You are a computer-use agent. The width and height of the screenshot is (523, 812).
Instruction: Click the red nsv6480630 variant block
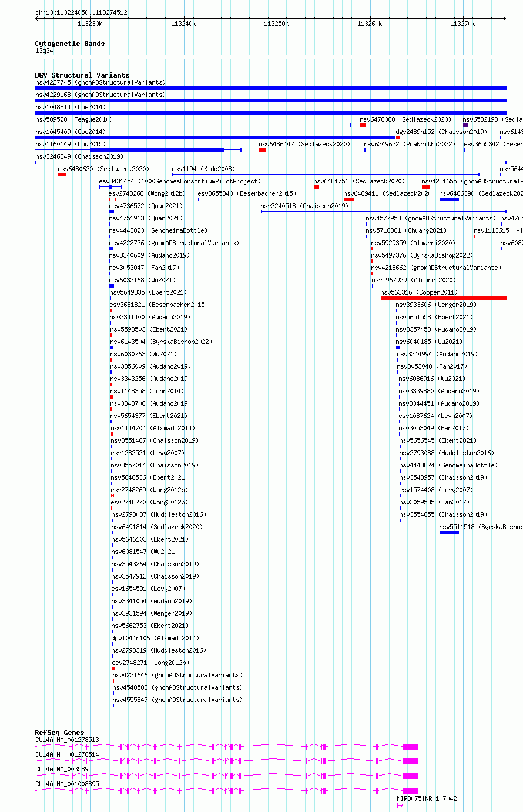[x=62, y=175]
